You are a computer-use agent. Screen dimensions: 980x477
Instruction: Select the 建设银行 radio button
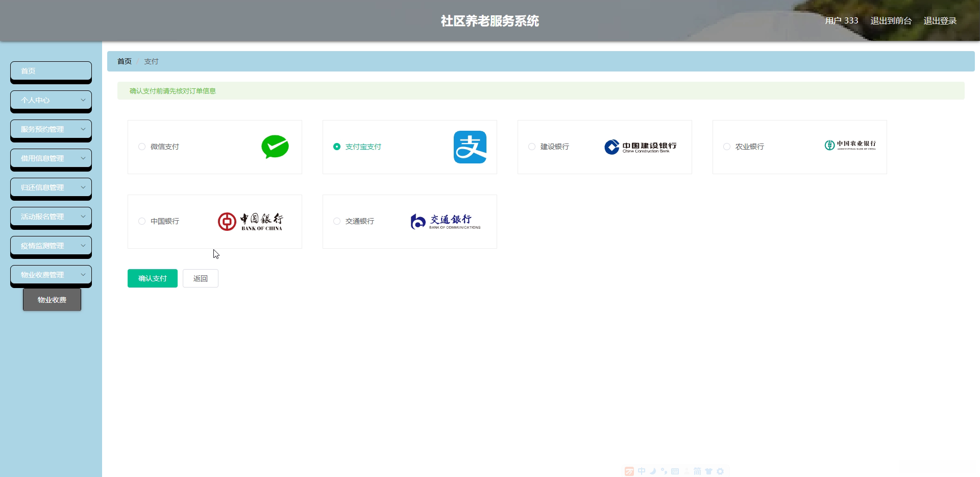531,147
